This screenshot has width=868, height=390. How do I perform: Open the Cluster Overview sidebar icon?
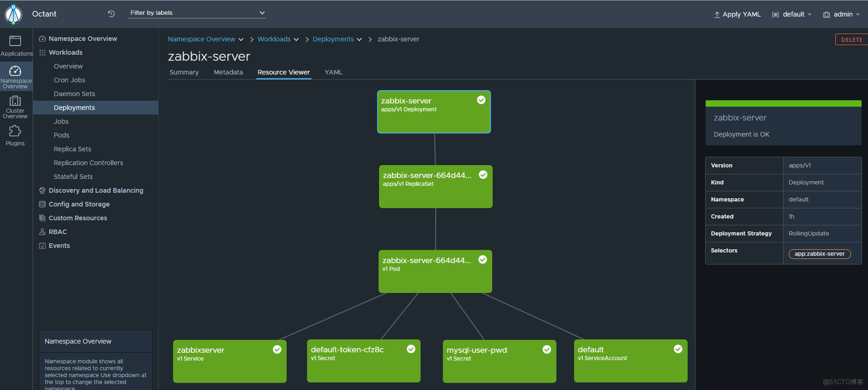click(x=15, y=101)
